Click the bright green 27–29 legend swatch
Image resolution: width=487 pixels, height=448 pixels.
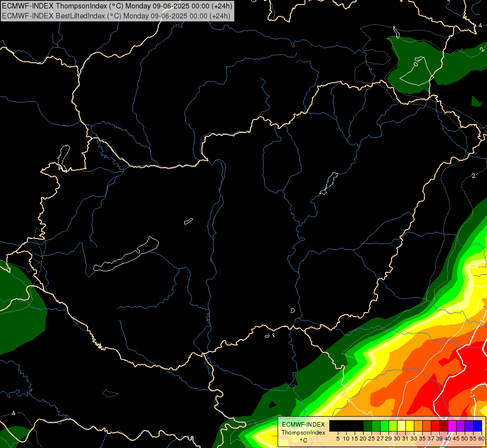(385, 426)
